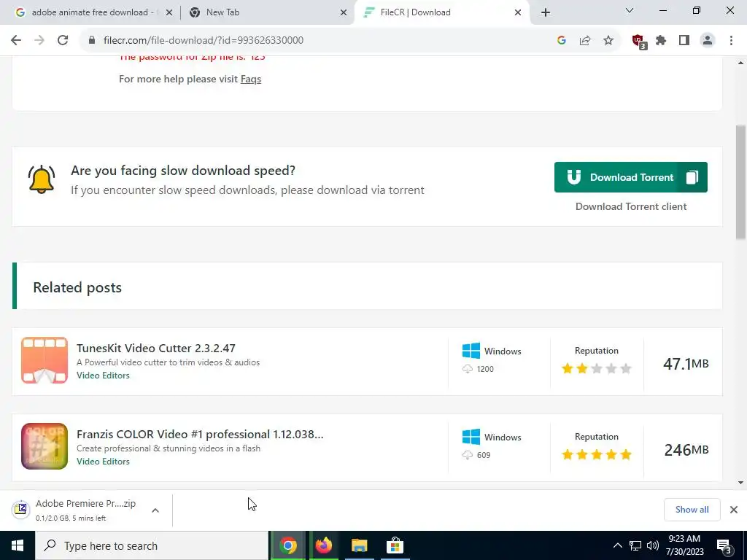This screenshot has width=747, height=560.
Task: Click copy icon on Download Torrent button
Action: [692, 178]
